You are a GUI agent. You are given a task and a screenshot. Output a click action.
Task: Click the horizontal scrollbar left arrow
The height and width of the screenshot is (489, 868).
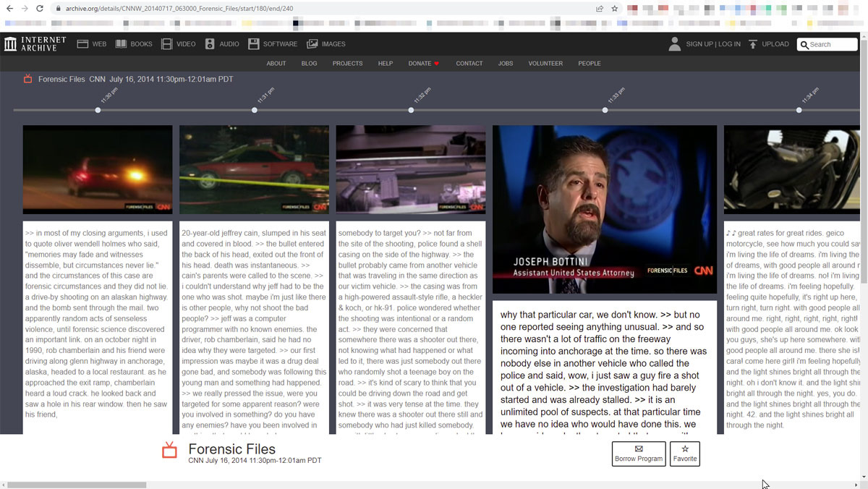click(4, 485)
